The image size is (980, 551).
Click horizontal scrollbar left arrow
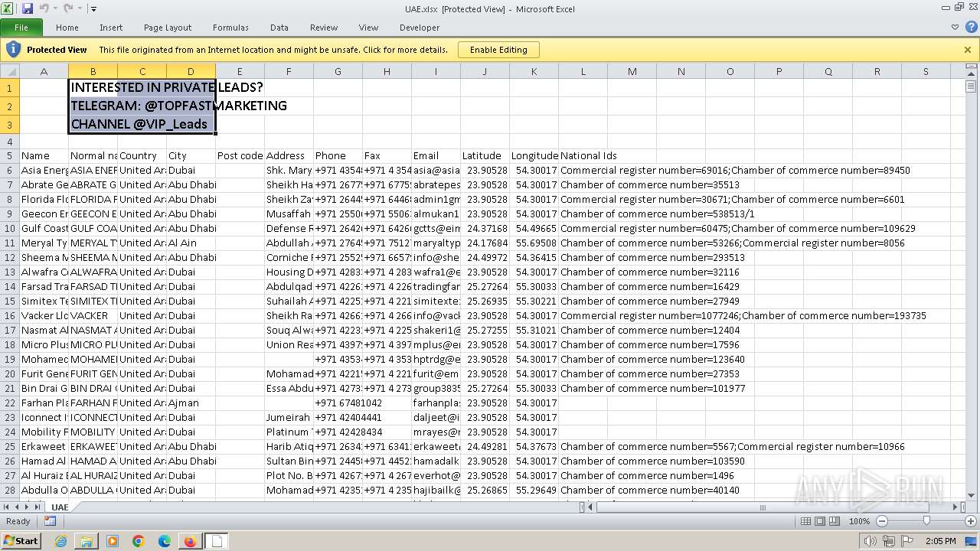pos(591,507)
